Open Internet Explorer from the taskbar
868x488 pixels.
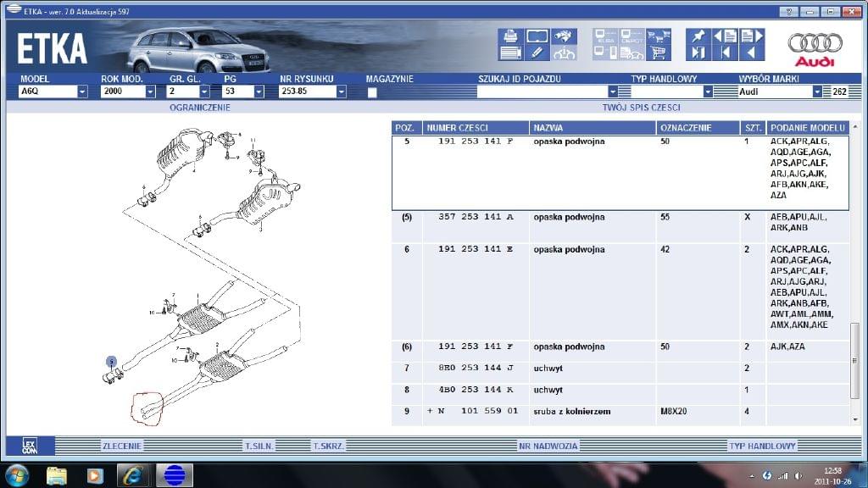[133, 475]
